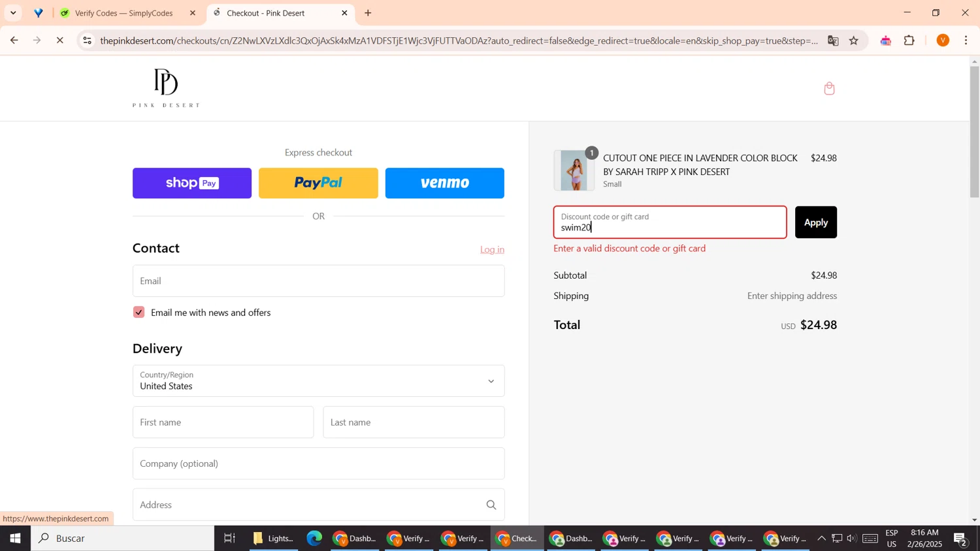Uncheck Email me with news and offers
980x551 pixels.
pos(139,312)
